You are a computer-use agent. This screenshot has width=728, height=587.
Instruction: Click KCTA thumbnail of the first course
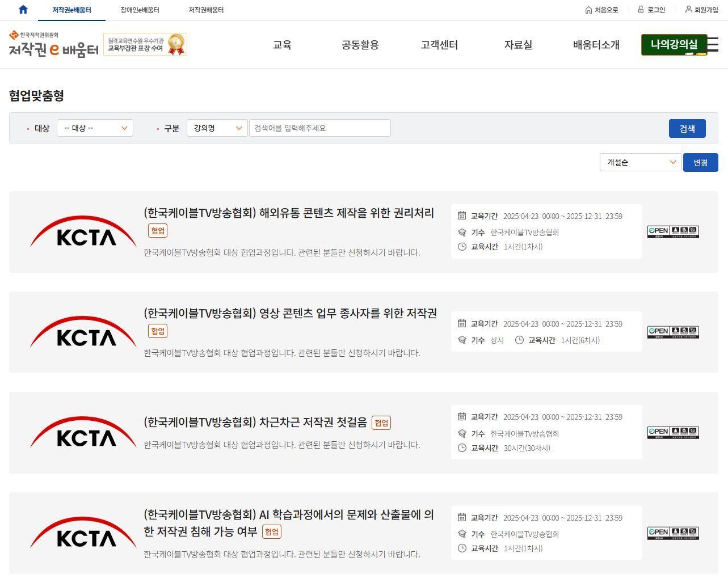click(x=83, y=232)
